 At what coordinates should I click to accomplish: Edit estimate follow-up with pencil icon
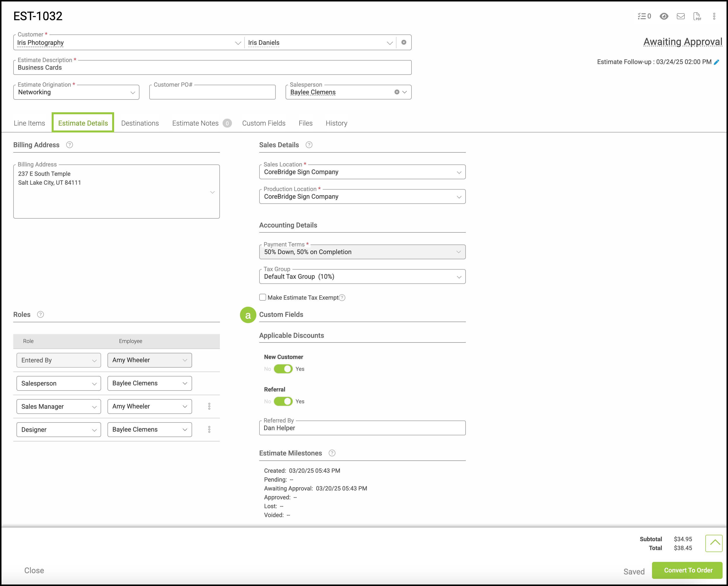pos(716,62)
